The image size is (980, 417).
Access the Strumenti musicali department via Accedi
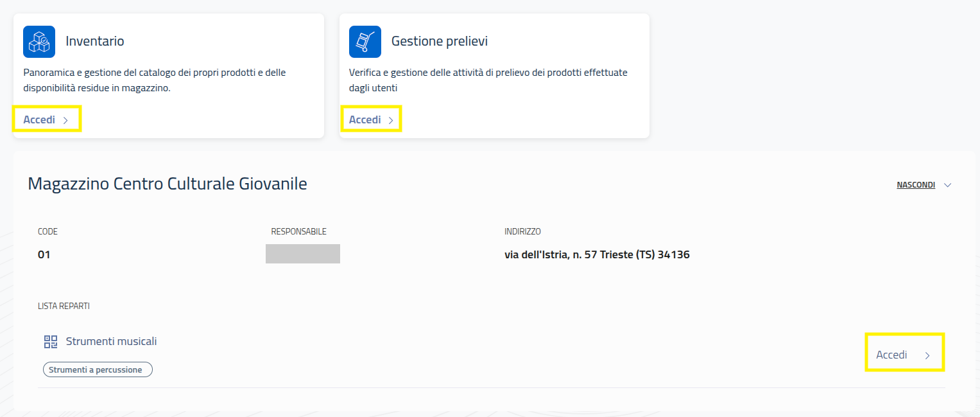(891, 355)
